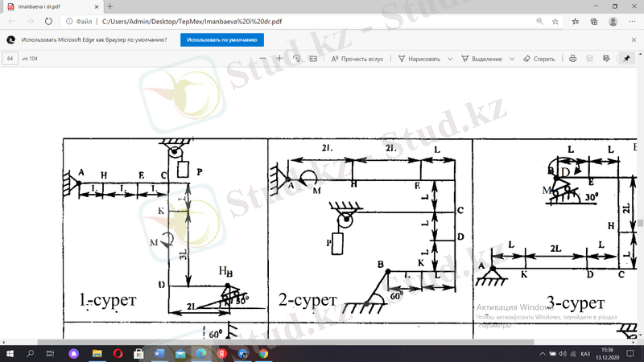Open Opera browser from taskbar
This screenshot has width=644, height=362.
(118, 353)
